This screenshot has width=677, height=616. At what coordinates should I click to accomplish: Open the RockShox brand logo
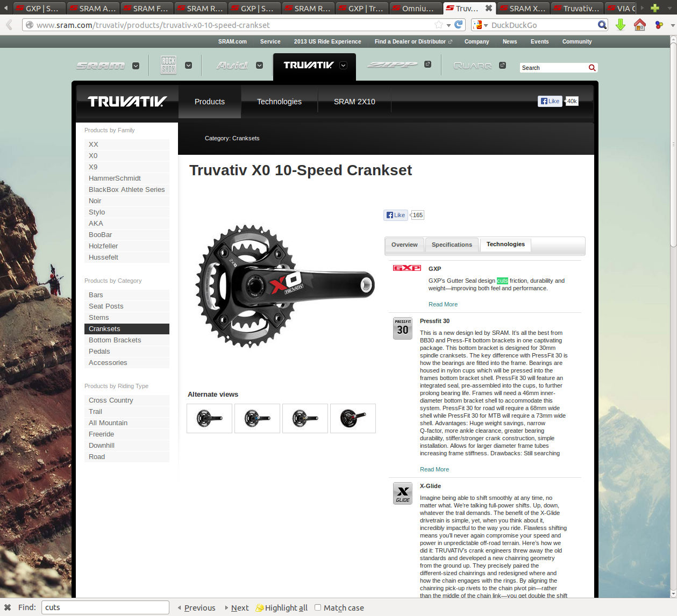169,65
